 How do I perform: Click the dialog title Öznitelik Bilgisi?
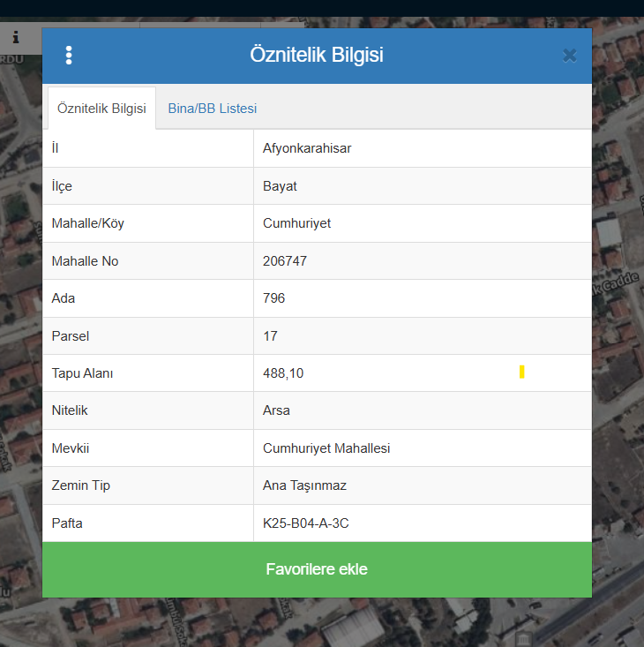coord(316,56)
